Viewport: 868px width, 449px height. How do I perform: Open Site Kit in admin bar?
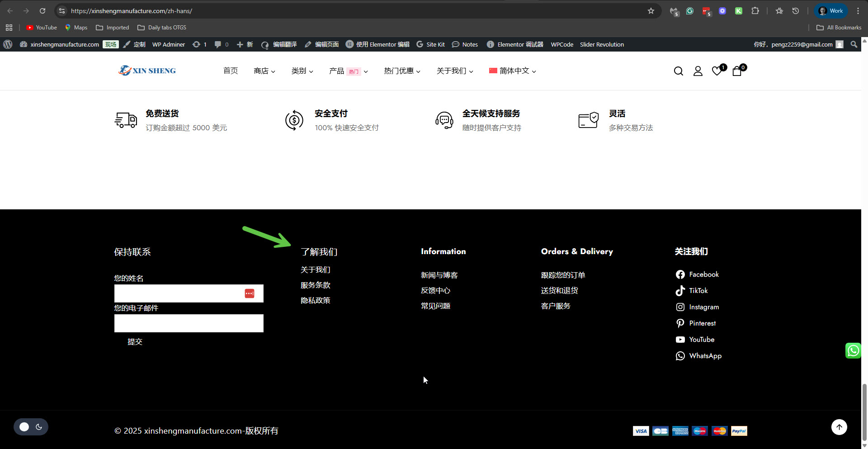click(430, 44)
